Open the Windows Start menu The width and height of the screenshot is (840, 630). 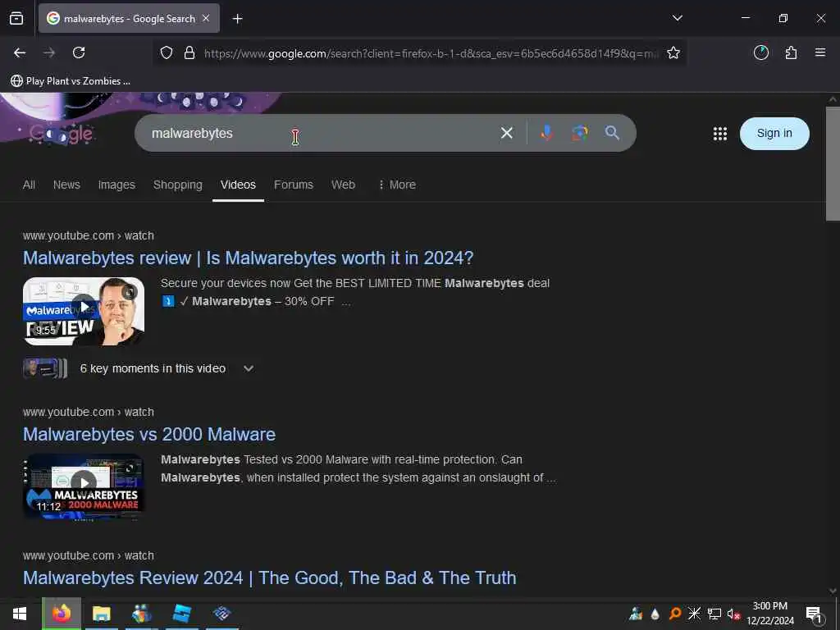(x=20, y=614)
